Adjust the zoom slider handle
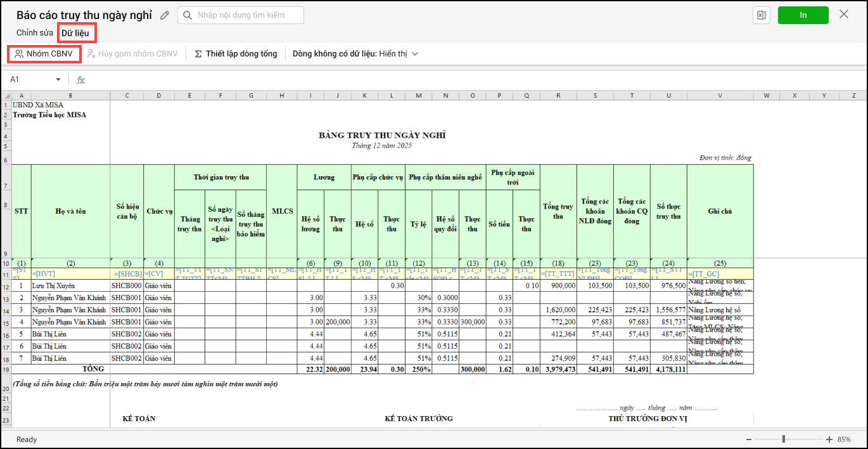Image resolution: width=868 pixels, height=449 pixels. click(x=784, y=439)
